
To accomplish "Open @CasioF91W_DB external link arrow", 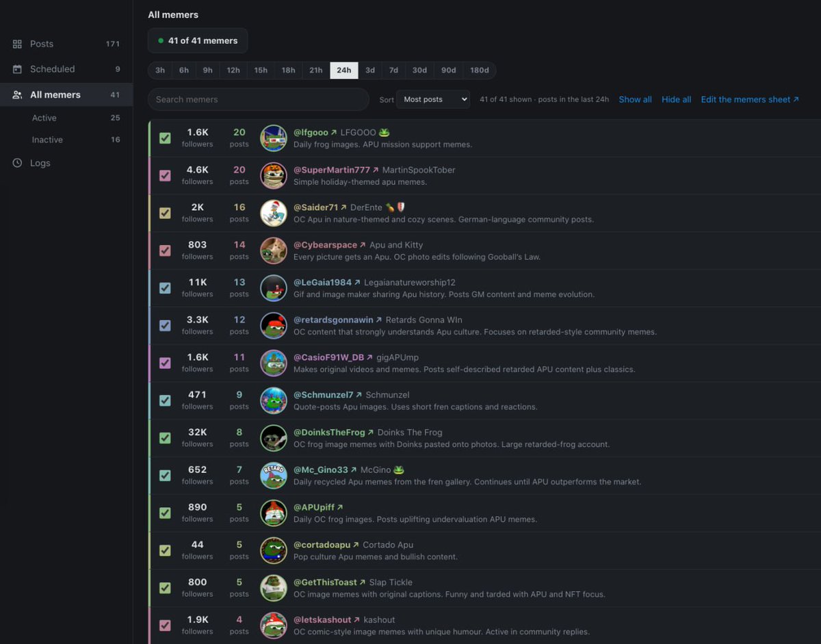I will point(370,357).
